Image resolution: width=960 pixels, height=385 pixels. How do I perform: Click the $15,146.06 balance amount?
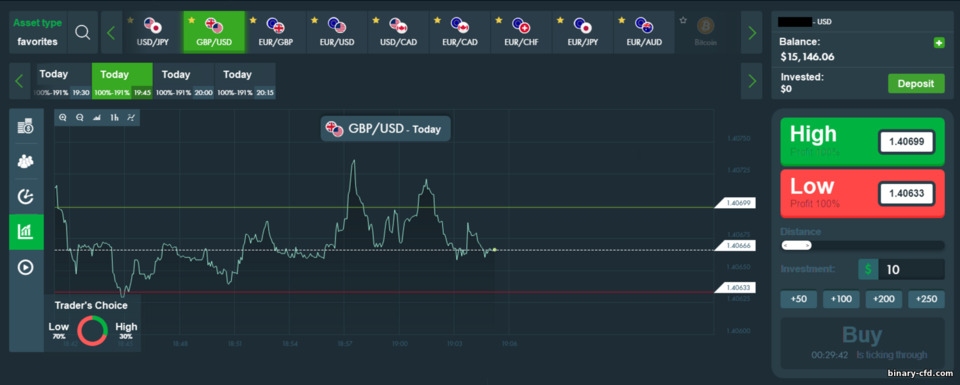point(808,57)
